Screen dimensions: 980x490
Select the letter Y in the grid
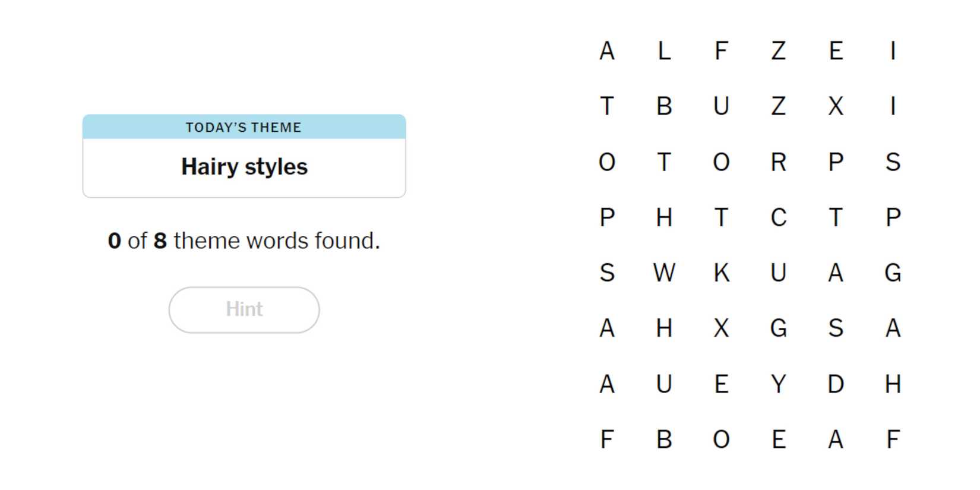(778, 384)
